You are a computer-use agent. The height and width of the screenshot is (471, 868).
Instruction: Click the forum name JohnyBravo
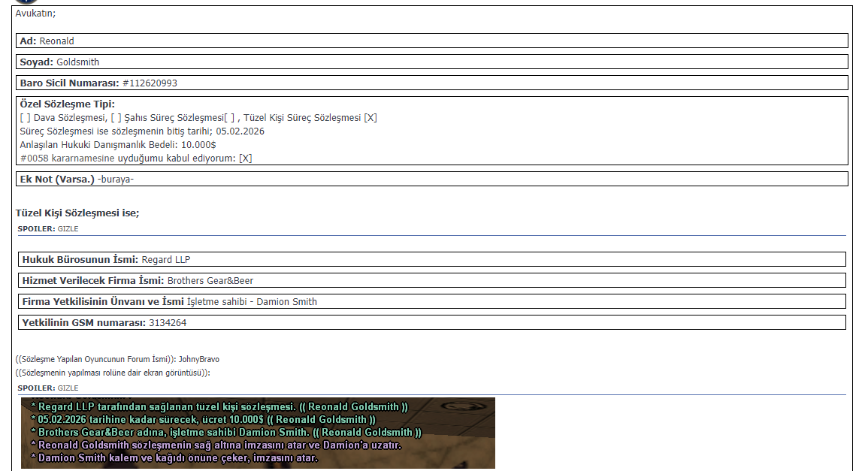pyautogui.click(x=198, y=359)
